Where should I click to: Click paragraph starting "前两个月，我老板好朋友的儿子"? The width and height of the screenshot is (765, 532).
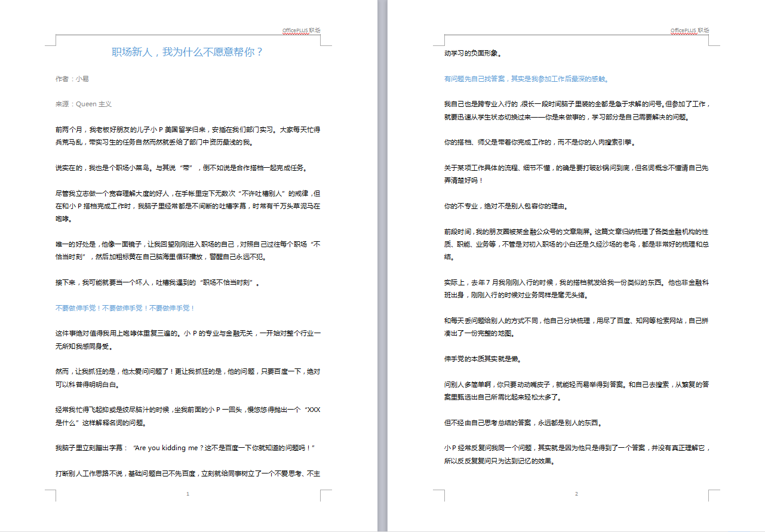pyautogui.click(x=188, y=136)
